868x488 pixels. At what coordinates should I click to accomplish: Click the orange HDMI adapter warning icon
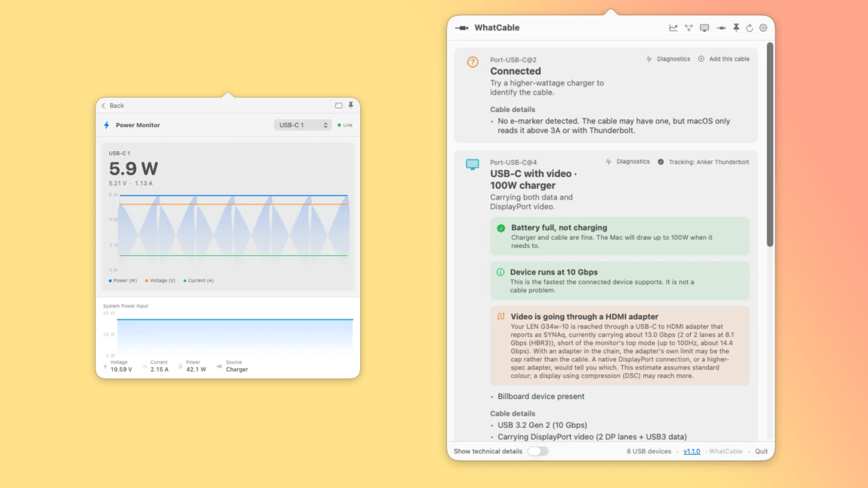(x=501, y=317)
